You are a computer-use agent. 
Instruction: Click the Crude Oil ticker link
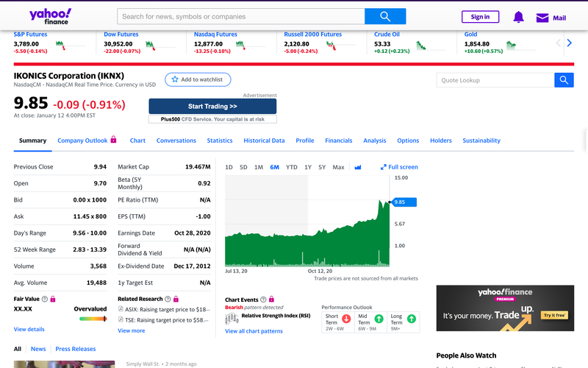pyautogui.click(x=387, y=34)
